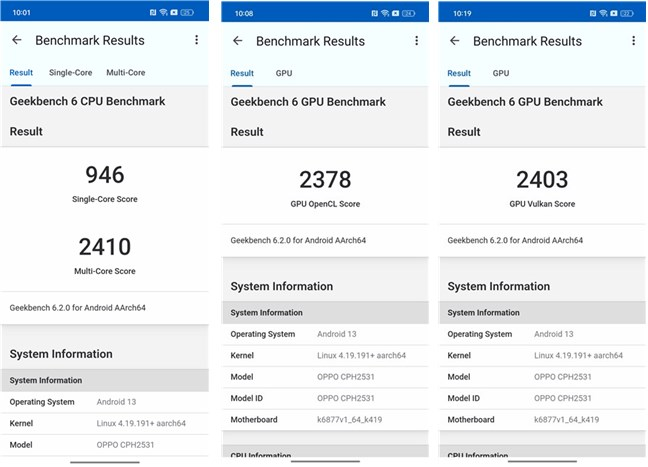Tap Model OPPO CPH2531 row in CPU screen
Image resolution: width=648 pixels, height=467 pixels.
105,445
